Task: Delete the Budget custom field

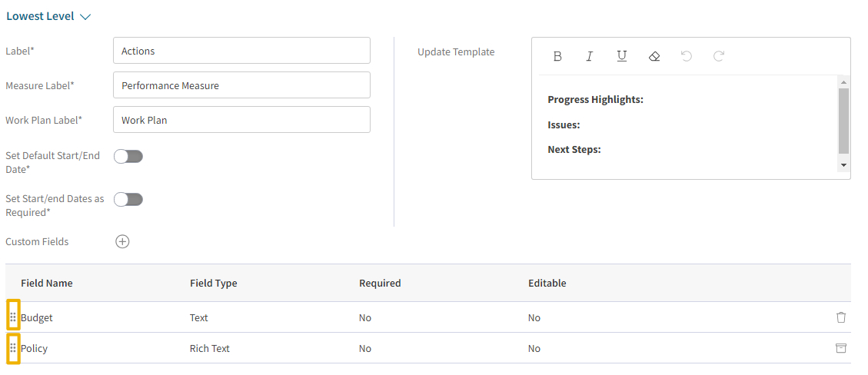Action: point(841,317)
